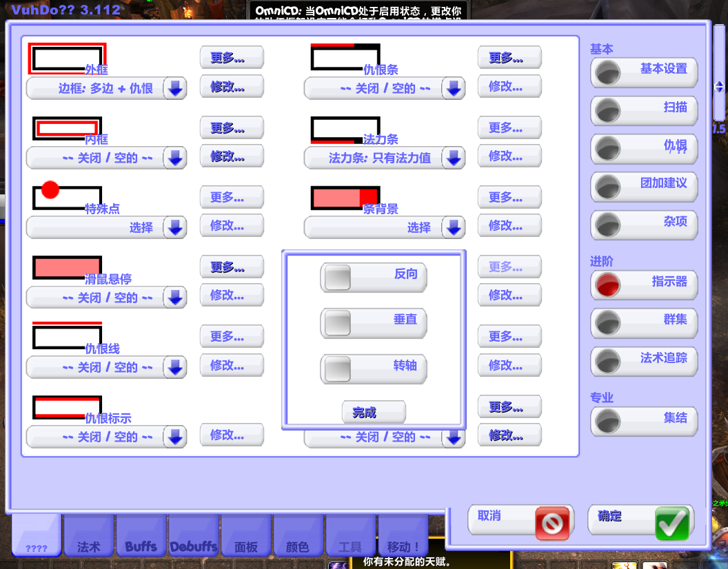The height and width of the screenshot is (569, 728).
Task: Toggle the 转轴 switch
Action: coord(338,369)
